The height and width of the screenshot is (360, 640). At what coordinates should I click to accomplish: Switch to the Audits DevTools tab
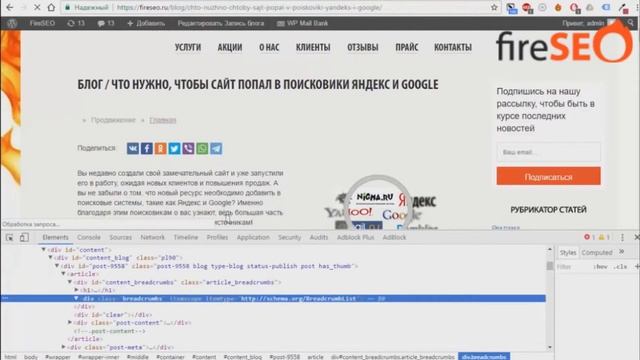318,237
